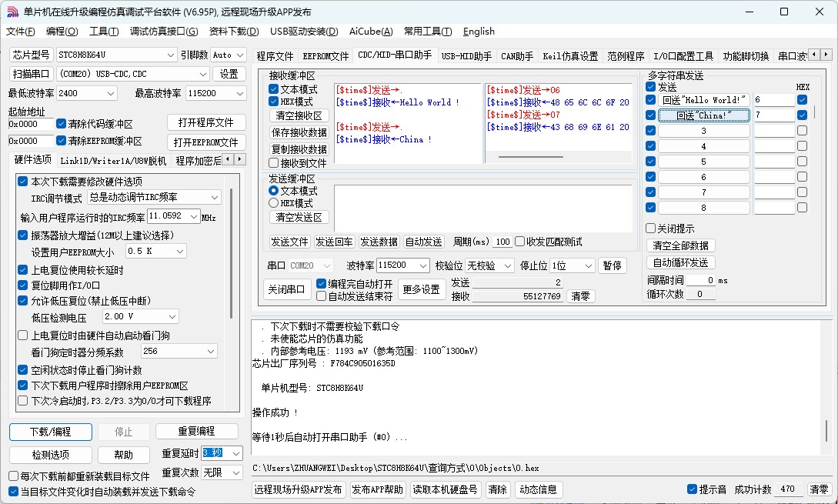Open the I/O口配置工具 tab
This screenshot has width=838, height=504.
tap(683, 56)
